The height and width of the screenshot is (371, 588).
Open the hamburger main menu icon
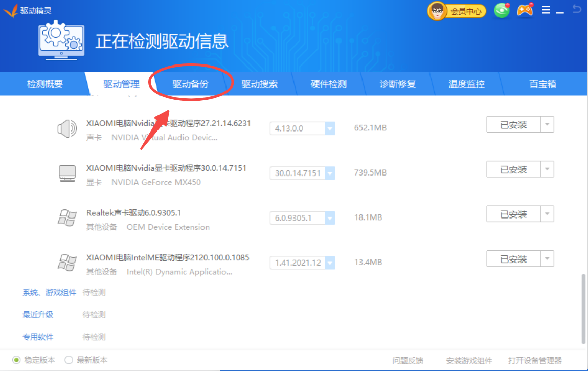(x=547, y=10)
